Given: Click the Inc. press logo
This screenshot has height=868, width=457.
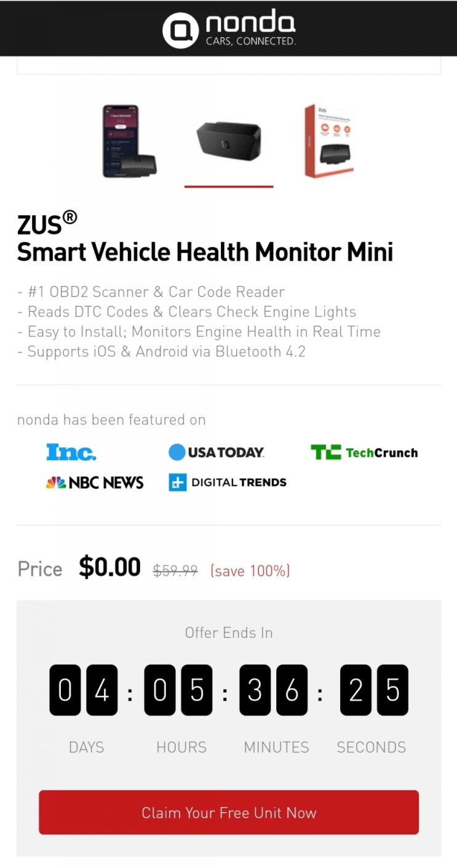Looking at the screenshot, I should (x=71, y=452).
